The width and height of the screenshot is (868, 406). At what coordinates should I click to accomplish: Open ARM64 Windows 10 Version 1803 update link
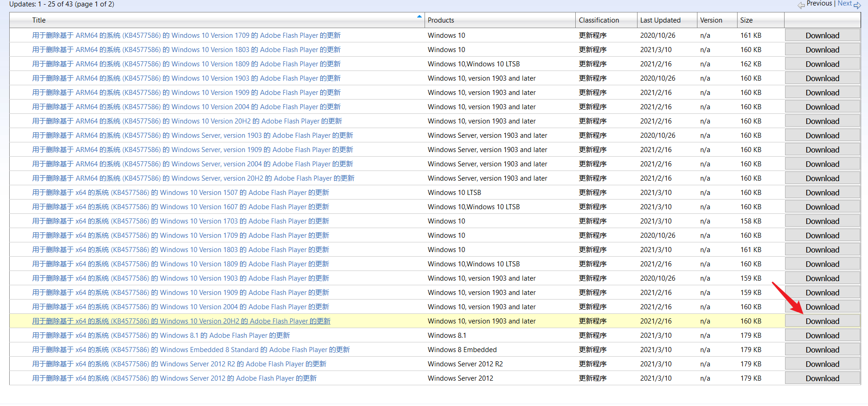click(x=186, y=50)
